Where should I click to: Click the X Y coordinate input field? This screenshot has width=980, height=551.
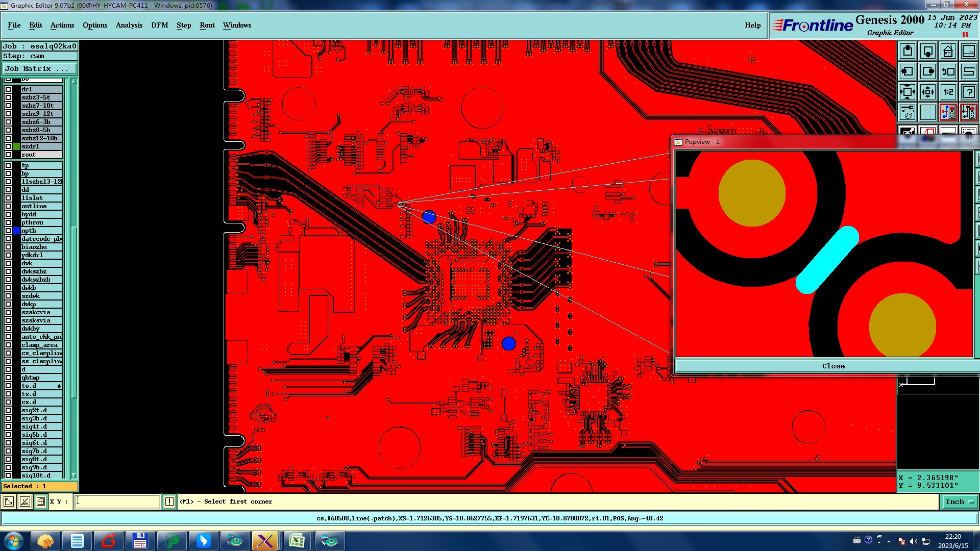(117, 502)
